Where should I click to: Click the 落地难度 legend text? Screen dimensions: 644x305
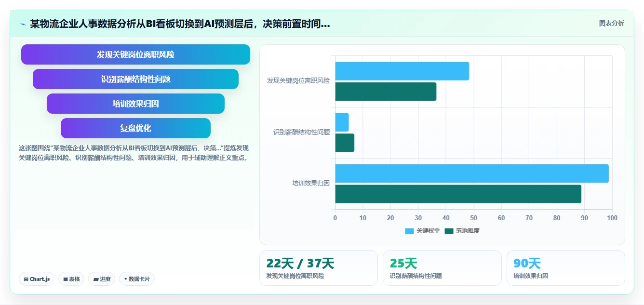click(x=468, y=231)
